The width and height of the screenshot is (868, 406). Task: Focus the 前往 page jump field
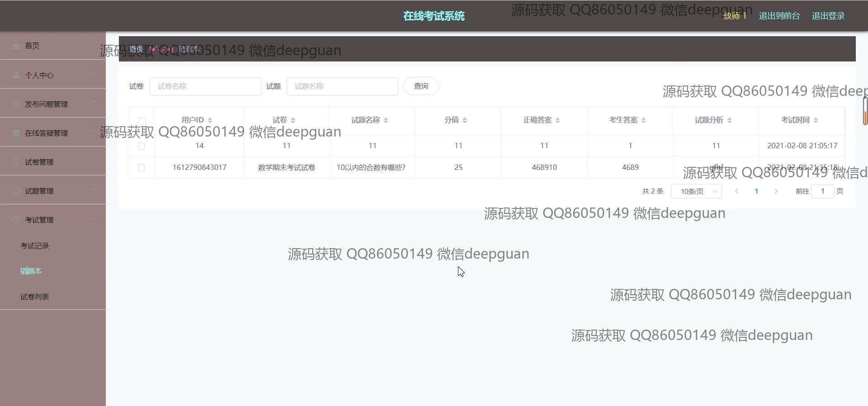click(x=822, y=191)
